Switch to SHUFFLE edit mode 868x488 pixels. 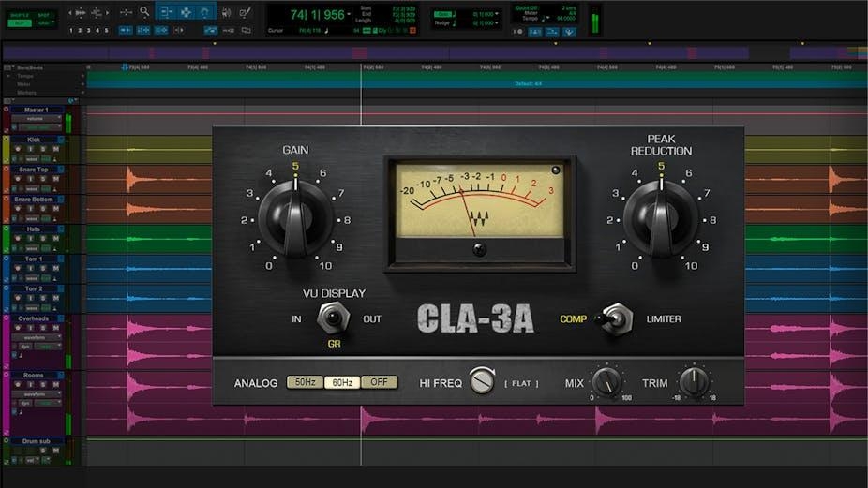tap(20, 12)
